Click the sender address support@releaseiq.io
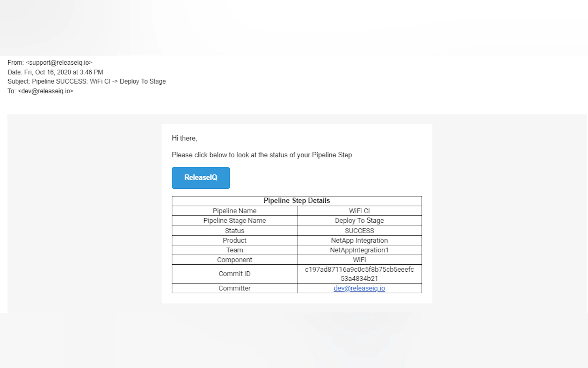The width and height of the screenshot is (588, 368). pyautogui.click(x=59, y=63)
